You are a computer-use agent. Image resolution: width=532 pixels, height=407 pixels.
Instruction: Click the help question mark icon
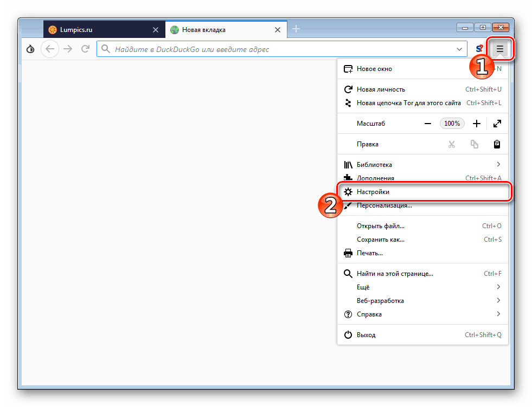pyautogui.click(x=348, y=314)
